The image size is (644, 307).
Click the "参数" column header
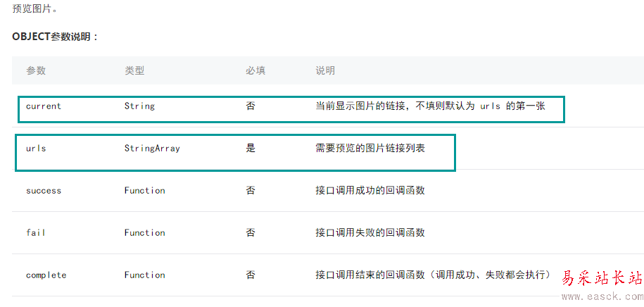tap(36, 70)
